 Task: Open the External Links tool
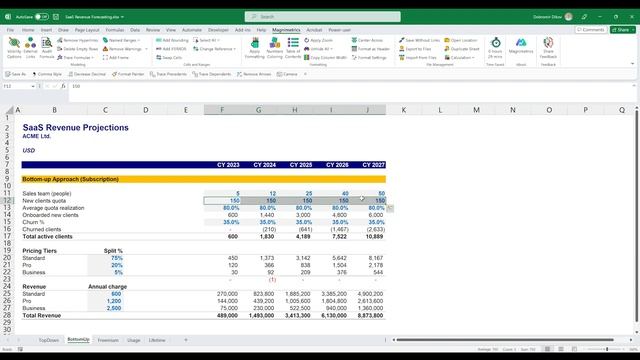coord(31,48)
